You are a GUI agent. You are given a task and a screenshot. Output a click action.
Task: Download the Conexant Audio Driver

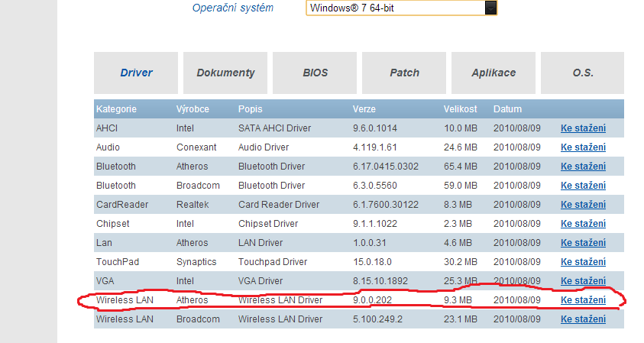[x=583, y=147]
